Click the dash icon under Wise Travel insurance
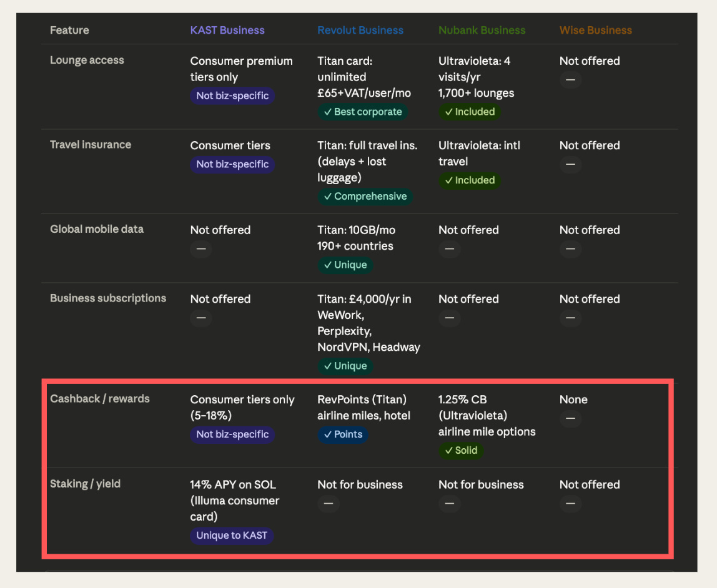The height and width of the screenshot is (588, 717). pos(570,164)
